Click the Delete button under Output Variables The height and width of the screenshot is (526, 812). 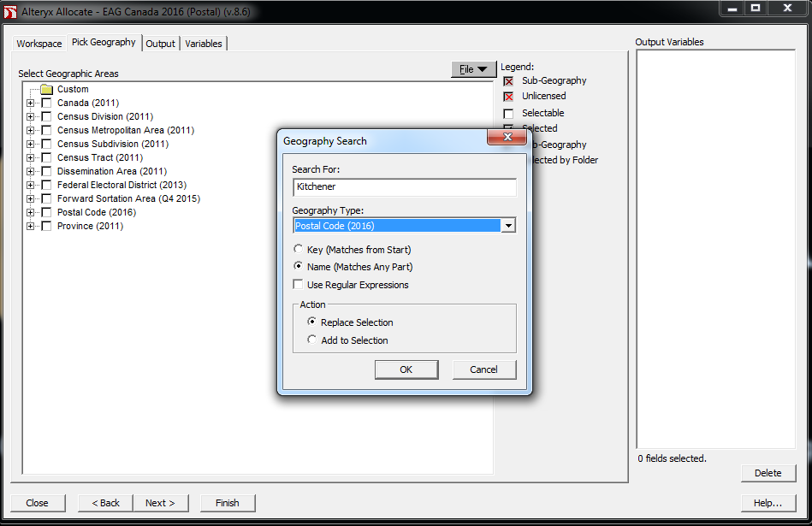[768, 473]
